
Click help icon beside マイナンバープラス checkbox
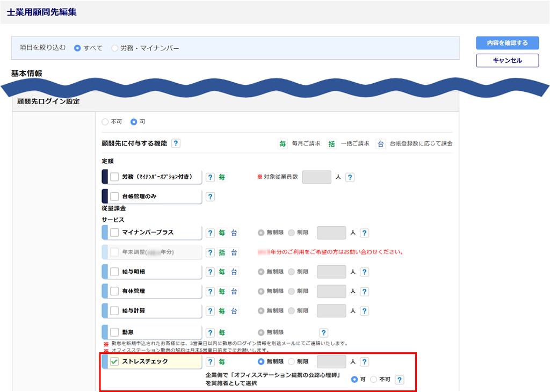pyautogui.click(x=210, y=233)
